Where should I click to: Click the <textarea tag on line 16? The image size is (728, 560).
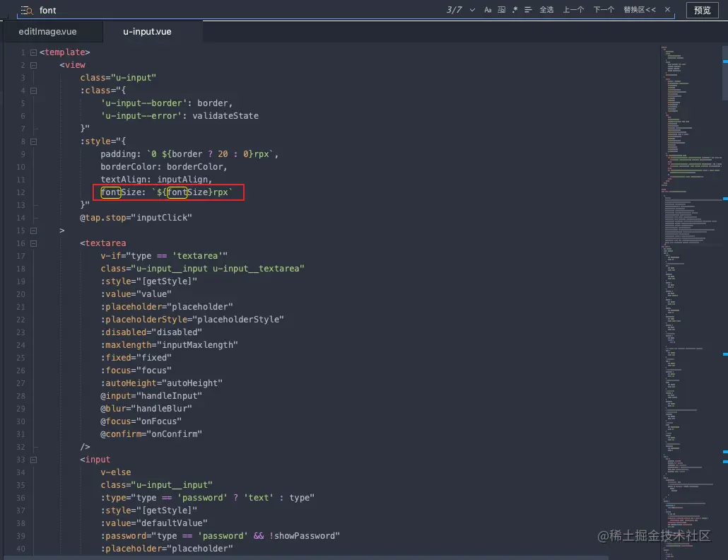point(102,243)
